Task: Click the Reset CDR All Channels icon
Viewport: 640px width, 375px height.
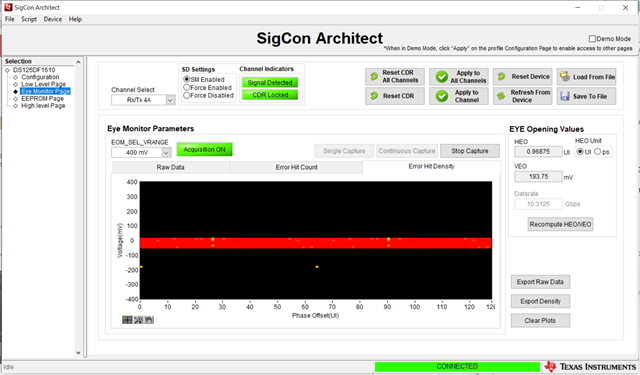Action: coord(374,77)
